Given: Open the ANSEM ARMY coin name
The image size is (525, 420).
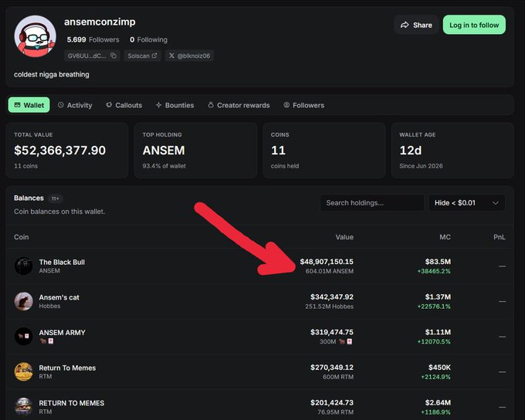Looking at the screenshot, I should (63, 333).
